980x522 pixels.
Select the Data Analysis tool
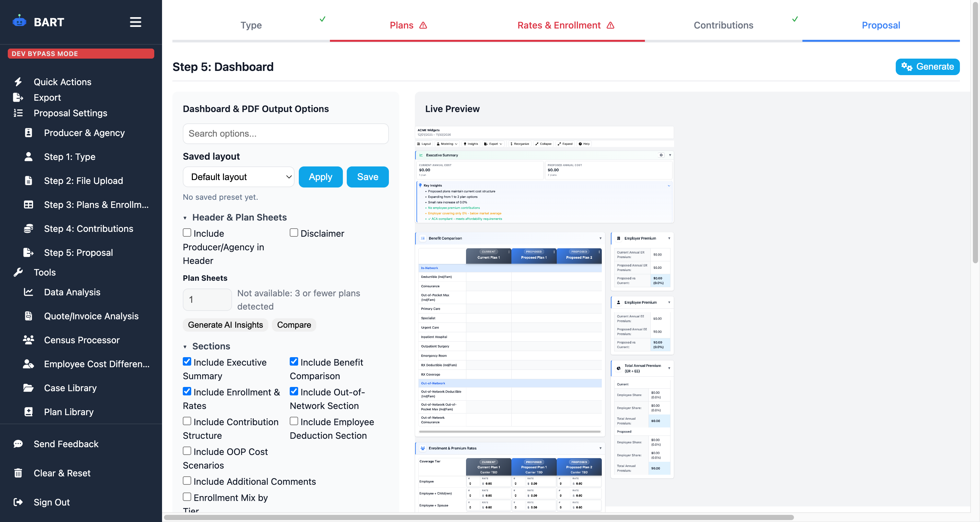pos(72,292)
